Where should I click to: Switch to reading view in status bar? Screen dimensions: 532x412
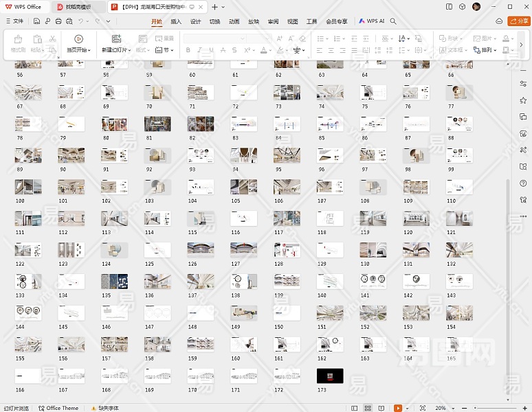click(x=382, y=408)
